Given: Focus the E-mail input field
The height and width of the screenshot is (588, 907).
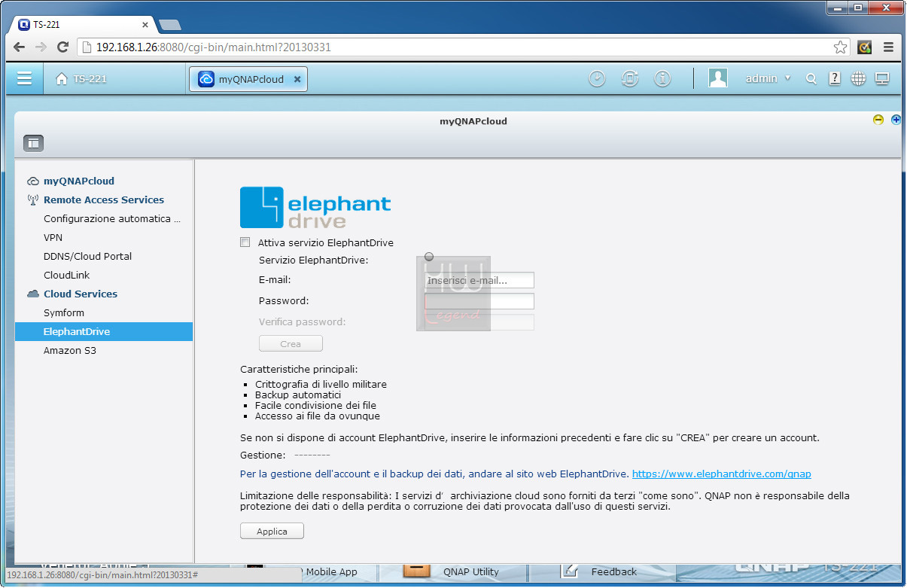Looking at the screenshot, I should pyautogui.click(x=479, y=280).
